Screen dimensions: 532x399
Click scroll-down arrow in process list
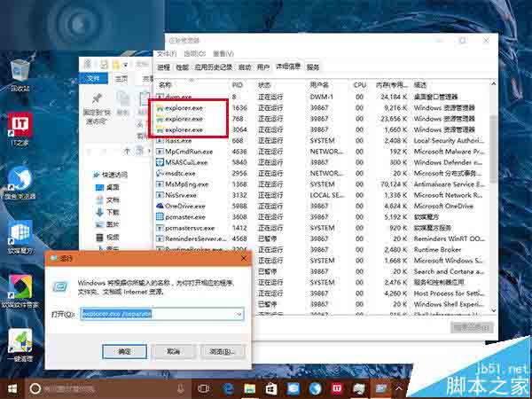click(x=494, y=310)
